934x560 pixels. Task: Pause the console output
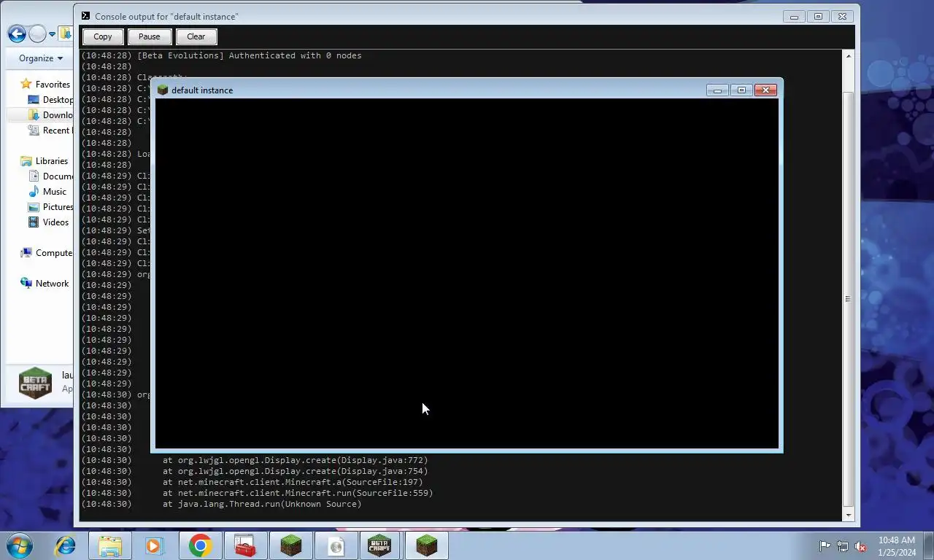150,36
